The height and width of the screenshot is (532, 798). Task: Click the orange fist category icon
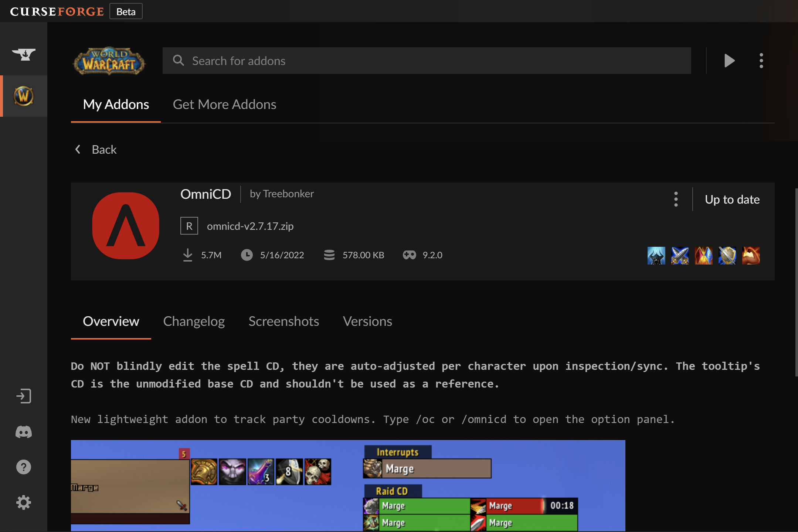click(751, 256)
